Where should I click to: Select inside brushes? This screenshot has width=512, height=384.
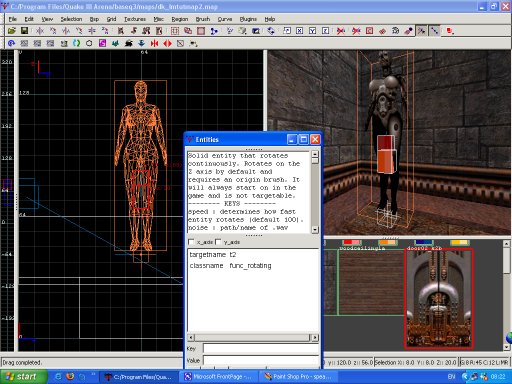point(159,31)
